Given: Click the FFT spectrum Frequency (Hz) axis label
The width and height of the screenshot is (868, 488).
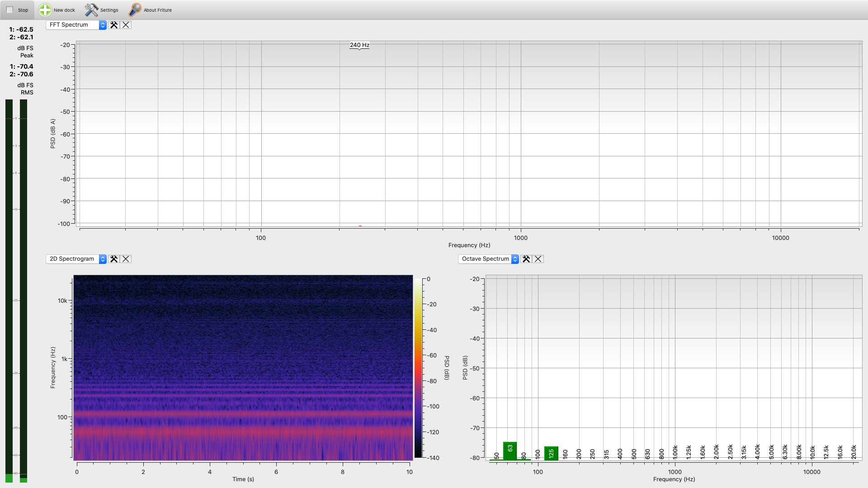Looking at the screenshot, I should (469, 245).
